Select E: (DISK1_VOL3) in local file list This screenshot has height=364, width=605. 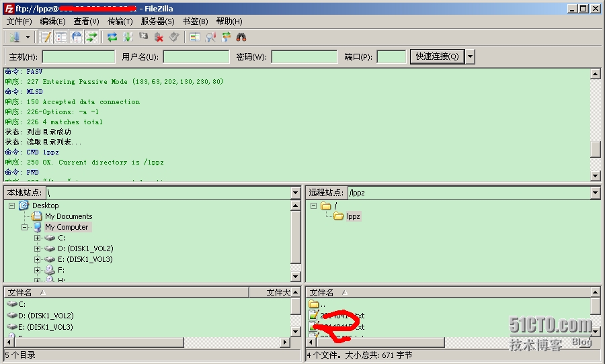tap(46, 327)
